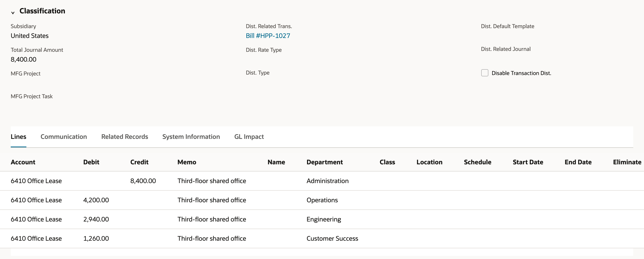Select the 4,200.00 debit amount
The height and width of the screenshot is (259, 644).
[96, 200]
